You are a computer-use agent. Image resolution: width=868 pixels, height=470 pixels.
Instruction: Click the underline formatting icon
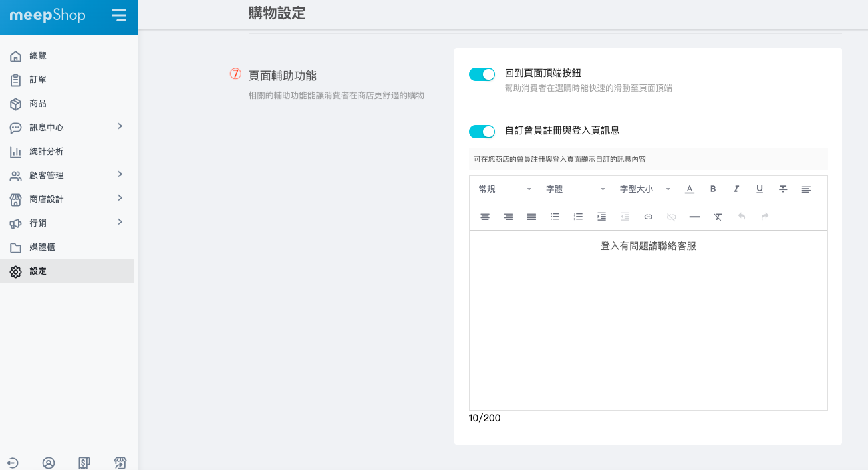click(x=760, y=189)
